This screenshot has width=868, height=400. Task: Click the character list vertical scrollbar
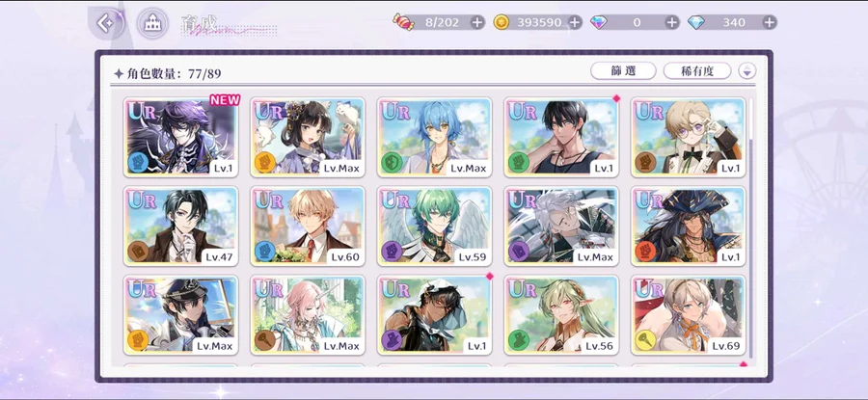pyautogui.click(x=751, y=227)
